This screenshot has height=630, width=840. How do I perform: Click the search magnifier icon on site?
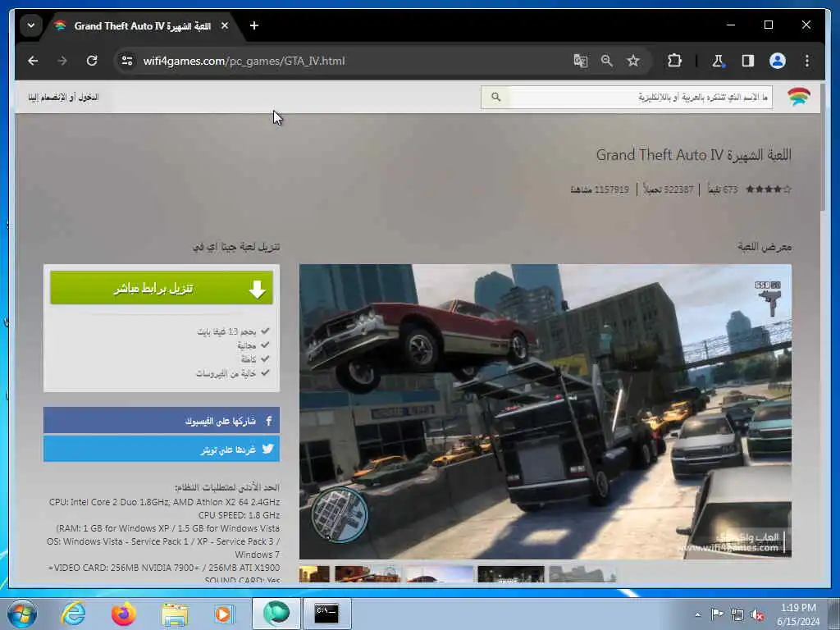[495, 97]
